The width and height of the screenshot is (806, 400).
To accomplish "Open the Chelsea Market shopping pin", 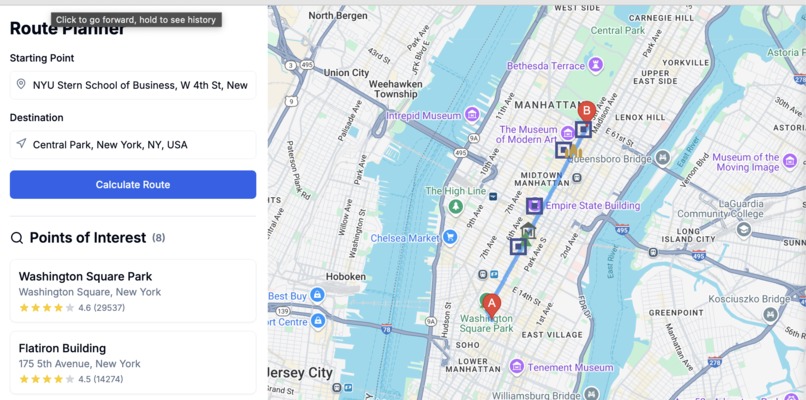I will point(450,238).
